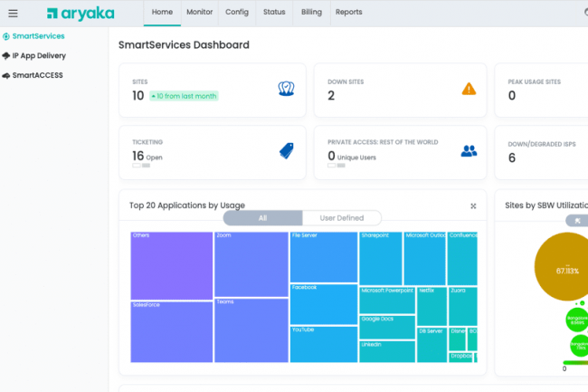The height and width of the screenshot is (392, 588).
Task: Switch applications filter to All
Action: 263,218
